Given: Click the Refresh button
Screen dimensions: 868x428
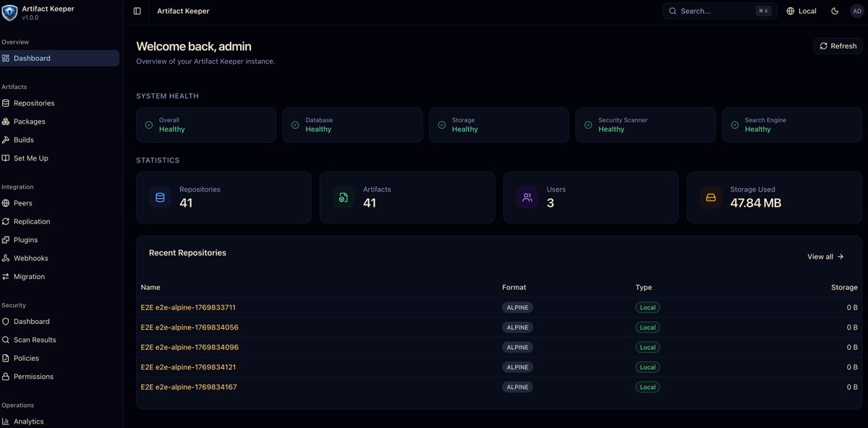Looking at the screenshot, I should tap(837, 46).
